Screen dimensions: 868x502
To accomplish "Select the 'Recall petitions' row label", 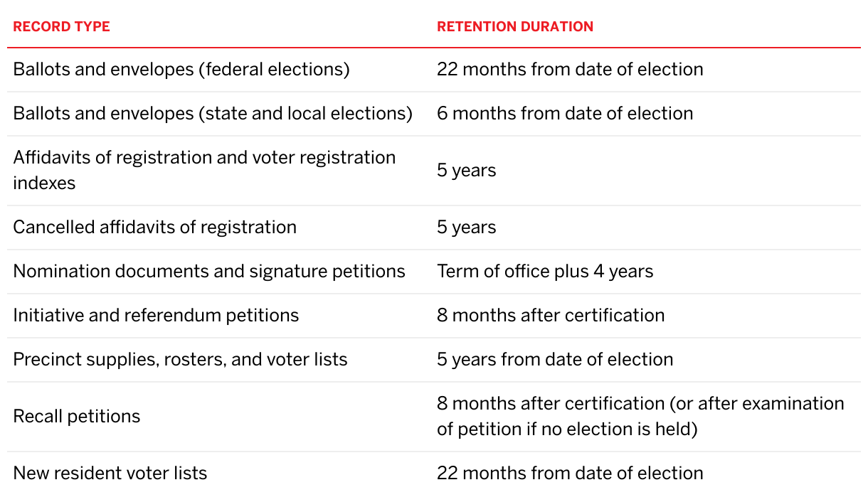I will (x=77, y=417).
